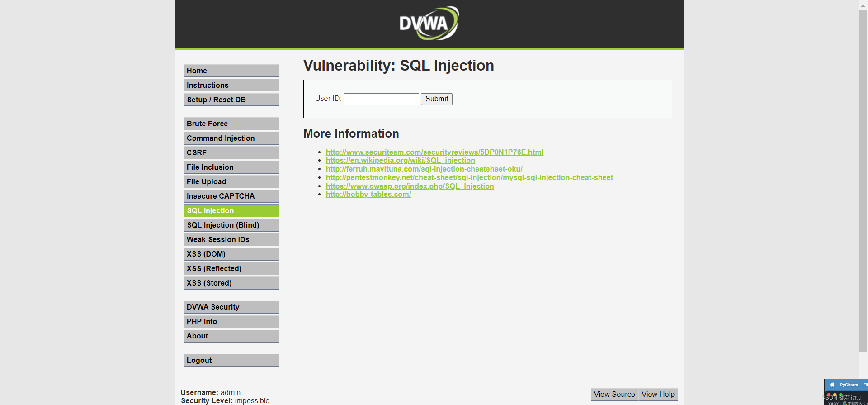The width and height of the screenshot is (868, 405).
Task: Go to Insecure CAPTCHA
Action: 231,196
